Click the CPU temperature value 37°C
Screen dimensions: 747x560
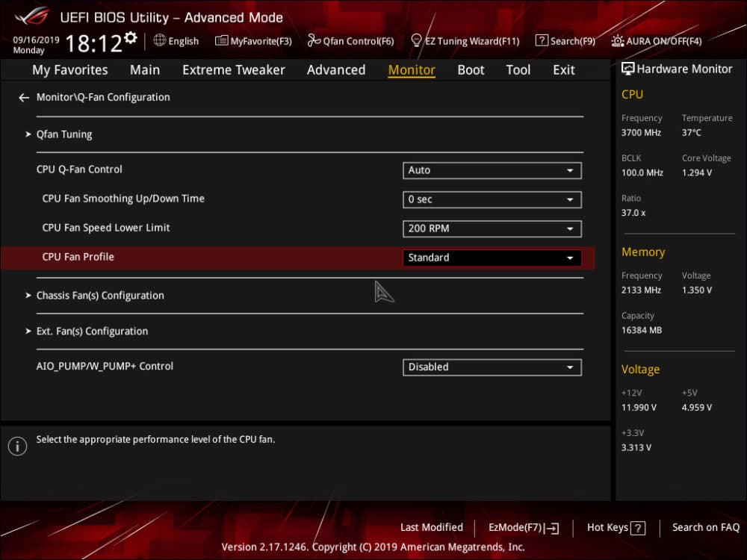(x=691, y=133)
